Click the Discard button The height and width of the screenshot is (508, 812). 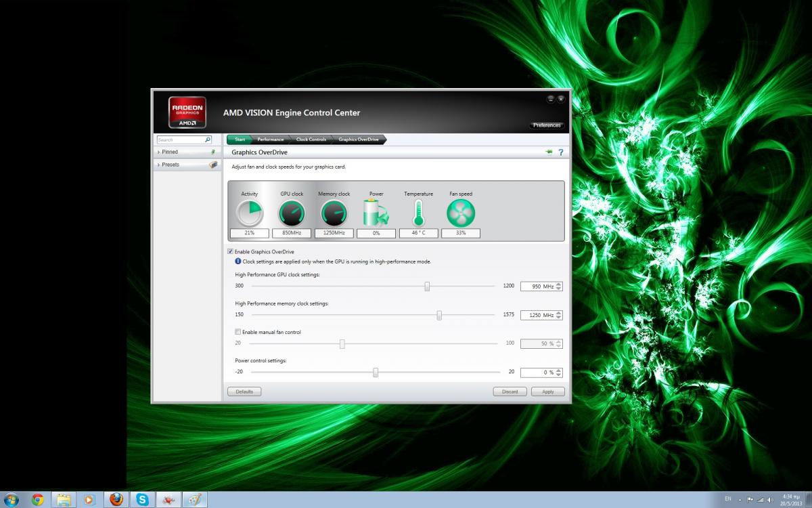(510, 391)
